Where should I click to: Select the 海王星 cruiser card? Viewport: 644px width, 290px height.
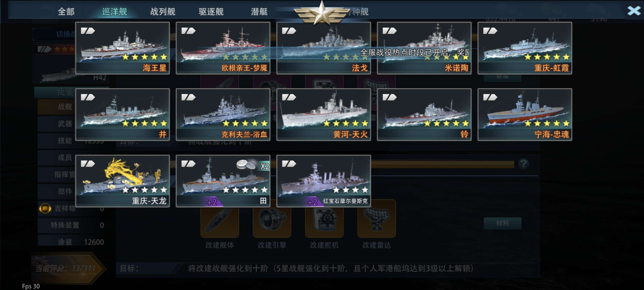(x=122, y=48)
